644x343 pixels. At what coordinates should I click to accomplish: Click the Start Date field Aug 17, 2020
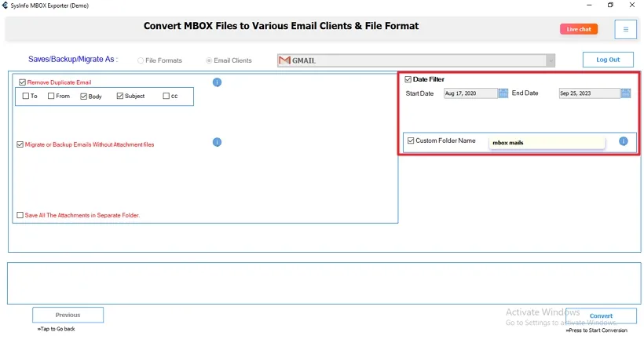(470, 93)
